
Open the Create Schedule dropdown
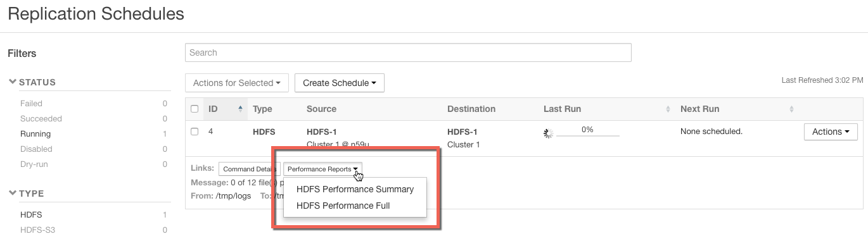pos(340,83)
